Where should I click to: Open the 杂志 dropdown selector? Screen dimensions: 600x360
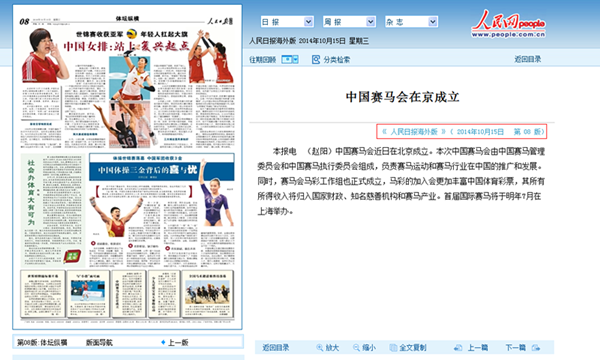click(411, 22)
